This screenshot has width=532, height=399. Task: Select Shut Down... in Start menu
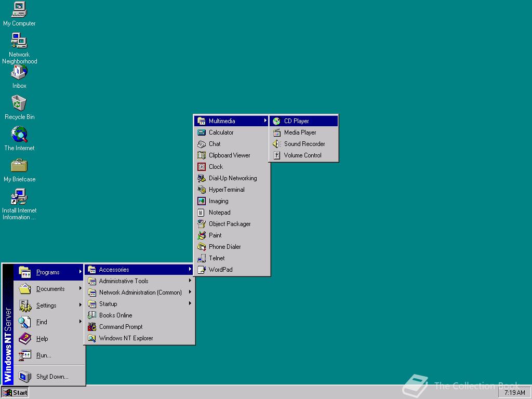coord(49,376)
